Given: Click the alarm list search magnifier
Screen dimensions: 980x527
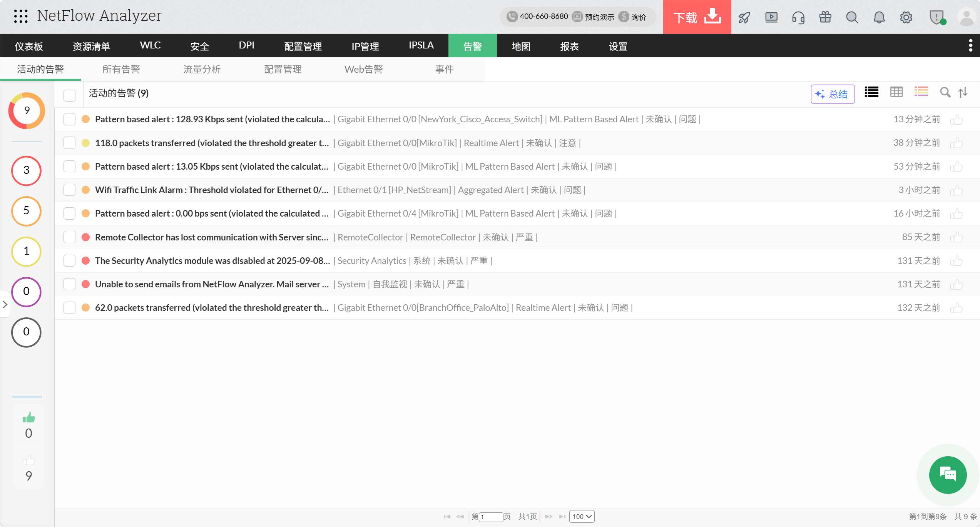Looking at the screenshot, I should [x=945, y=92].
